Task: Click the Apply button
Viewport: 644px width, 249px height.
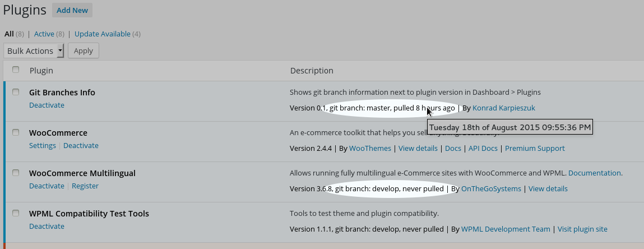Action: point(84,50)
